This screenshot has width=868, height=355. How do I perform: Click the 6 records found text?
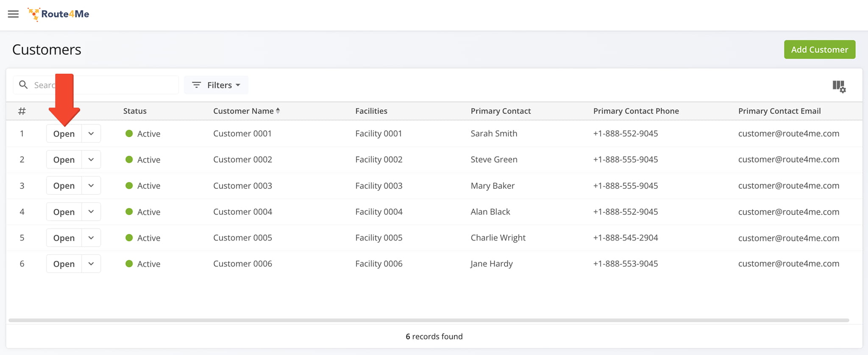coord(434,336)
